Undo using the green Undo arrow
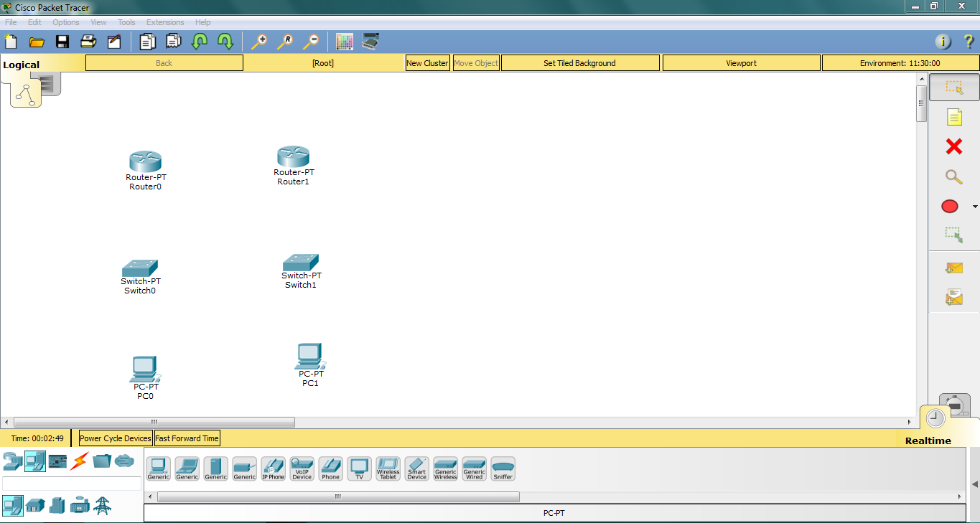 pyautogui.click(x=199, y=42)
